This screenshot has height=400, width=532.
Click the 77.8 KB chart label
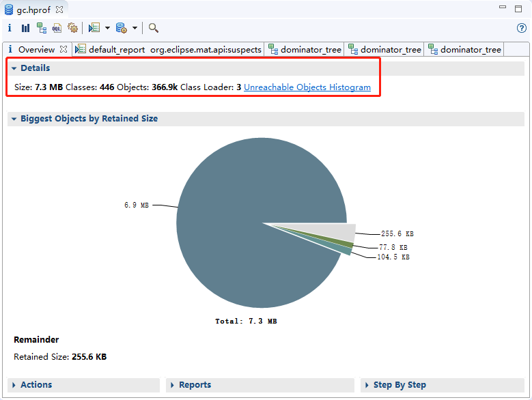point(393,248)
